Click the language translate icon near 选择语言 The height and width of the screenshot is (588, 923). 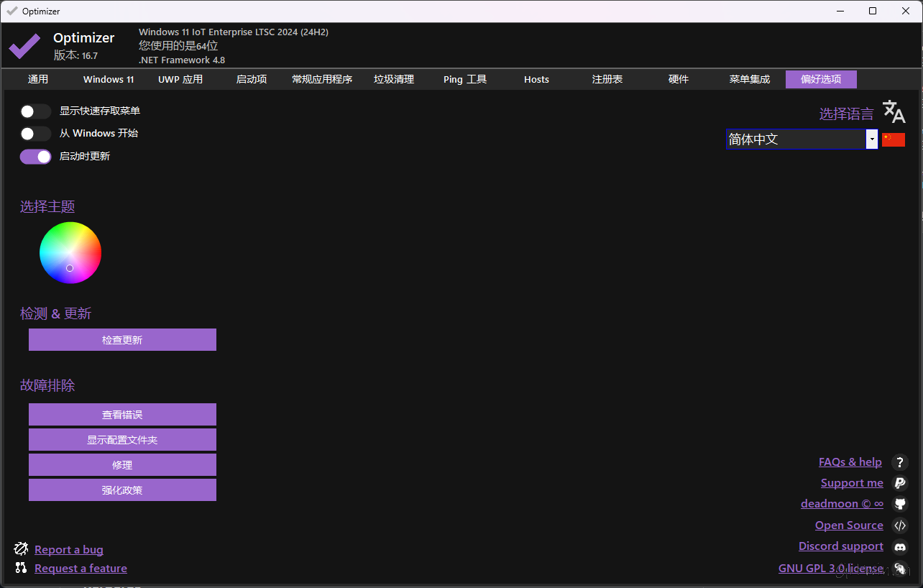coord(894,111)
